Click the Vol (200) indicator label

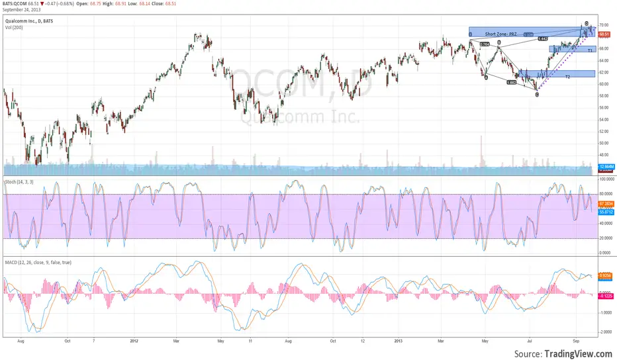(x=14, y=28)
